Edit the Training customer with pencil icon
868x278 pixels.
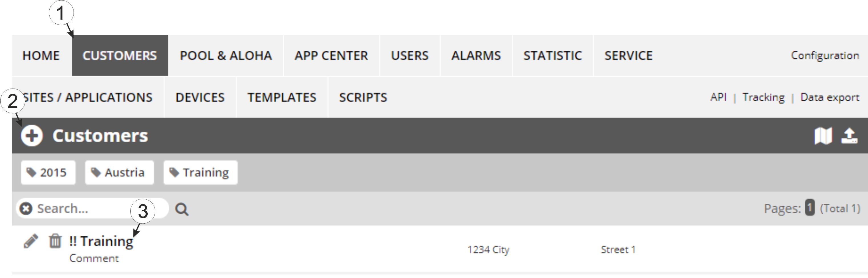(x=31, y=241)
